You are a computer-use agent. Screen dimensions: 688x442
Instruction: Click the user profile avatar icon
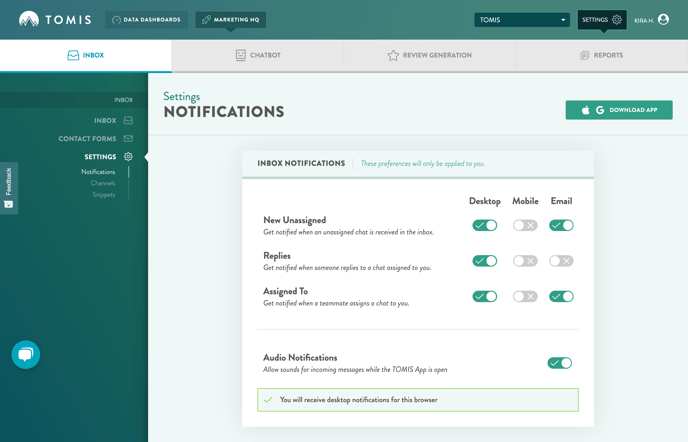tap(663, 20)
